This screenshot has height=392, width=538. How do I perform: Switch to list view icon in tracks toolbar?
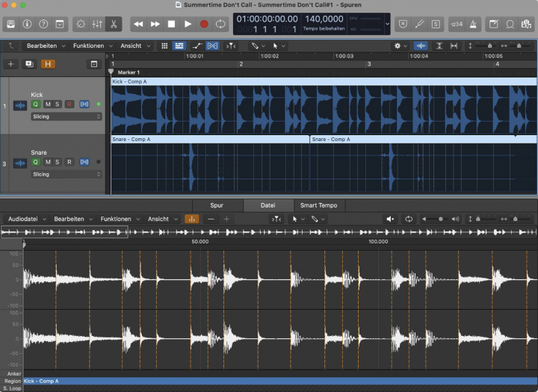coord(179,46)
